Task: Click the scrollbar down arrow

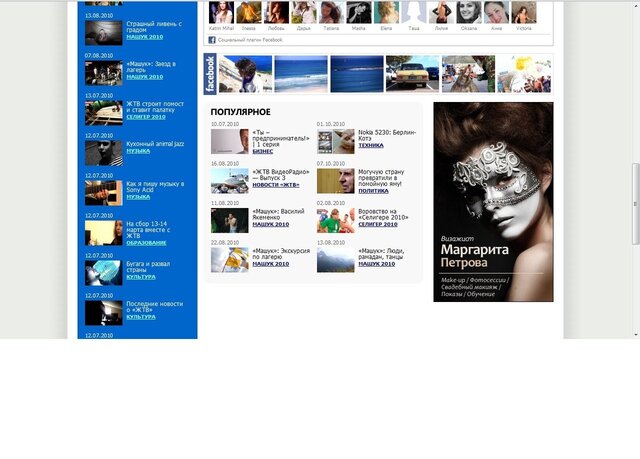Action: click(x=635, y=335)
